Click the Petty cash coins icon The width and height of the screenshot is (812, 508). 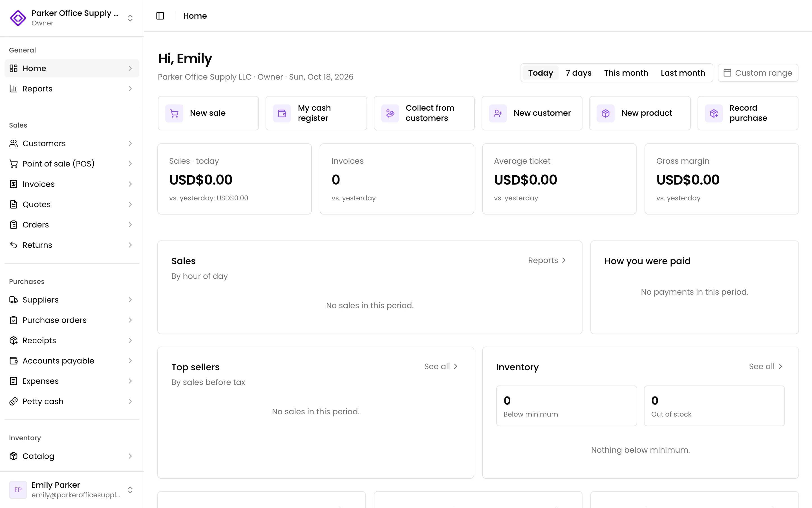point(14,401)
